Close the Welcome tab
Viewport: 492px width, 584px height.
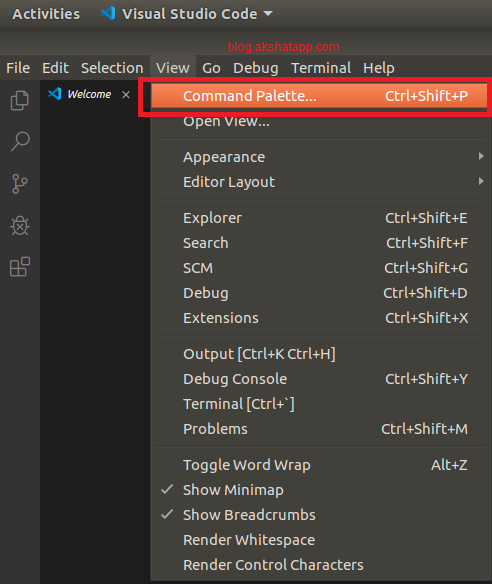pyautogui.click(x=126, y=95)
